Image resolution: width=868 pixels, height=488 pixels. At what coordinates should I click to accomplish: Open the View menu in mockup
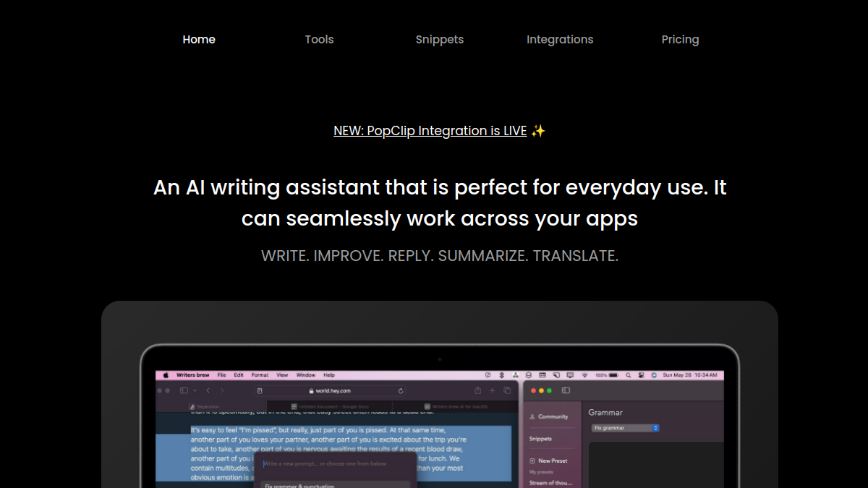(x=282, y=375)
